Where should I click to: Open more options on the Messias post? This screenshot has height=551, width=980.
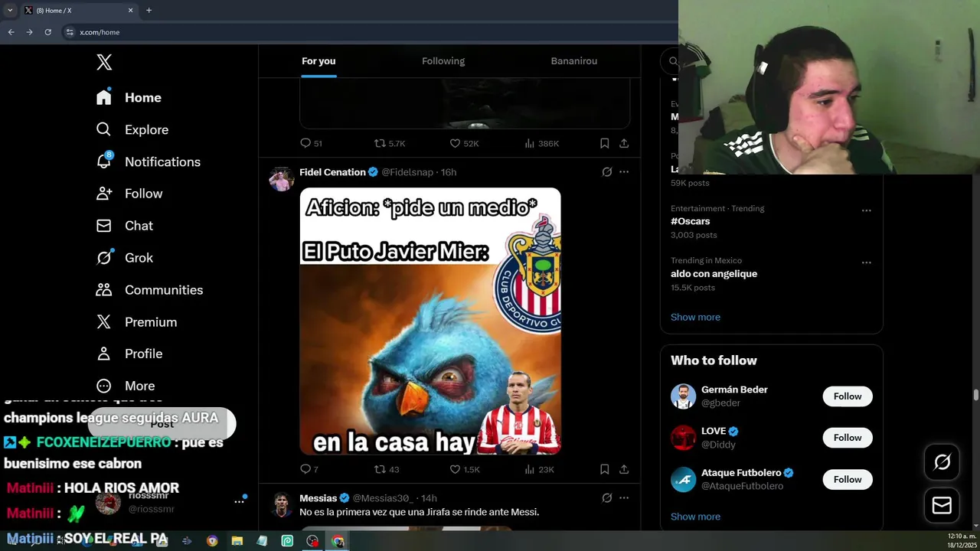pyautogui.click(x=624, y=498)
